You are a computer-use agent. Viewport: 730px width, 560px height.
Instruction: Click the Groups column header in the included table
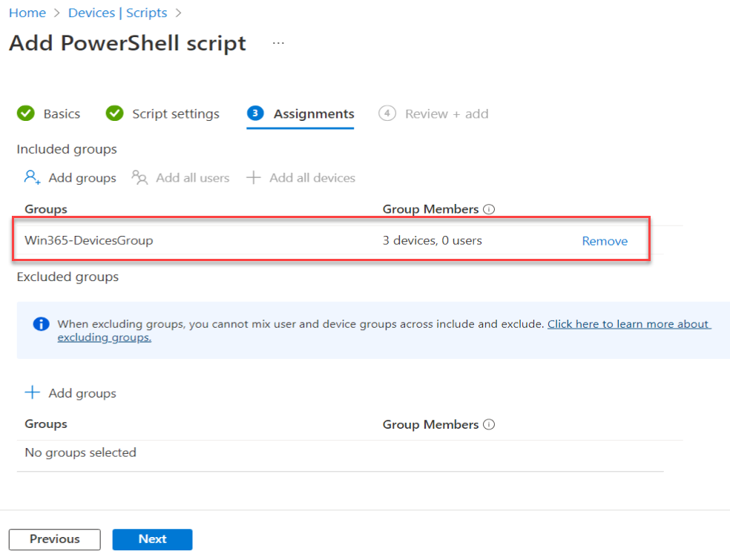pos(46,209)
